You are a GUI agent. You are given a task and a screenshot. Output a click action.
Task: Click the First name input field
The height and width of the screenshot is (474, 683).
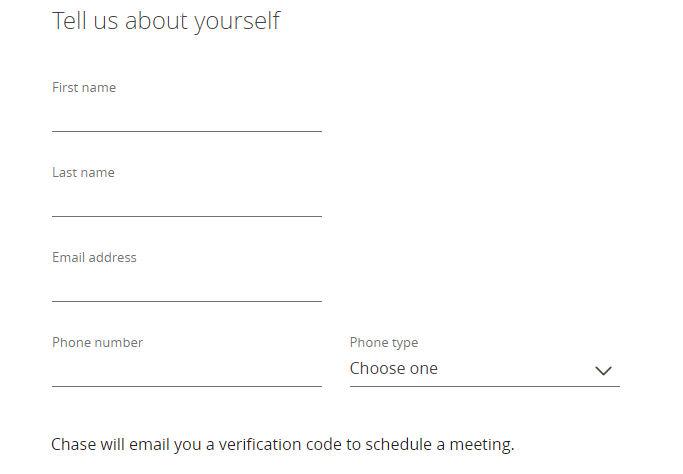click(x=186, y=116)
